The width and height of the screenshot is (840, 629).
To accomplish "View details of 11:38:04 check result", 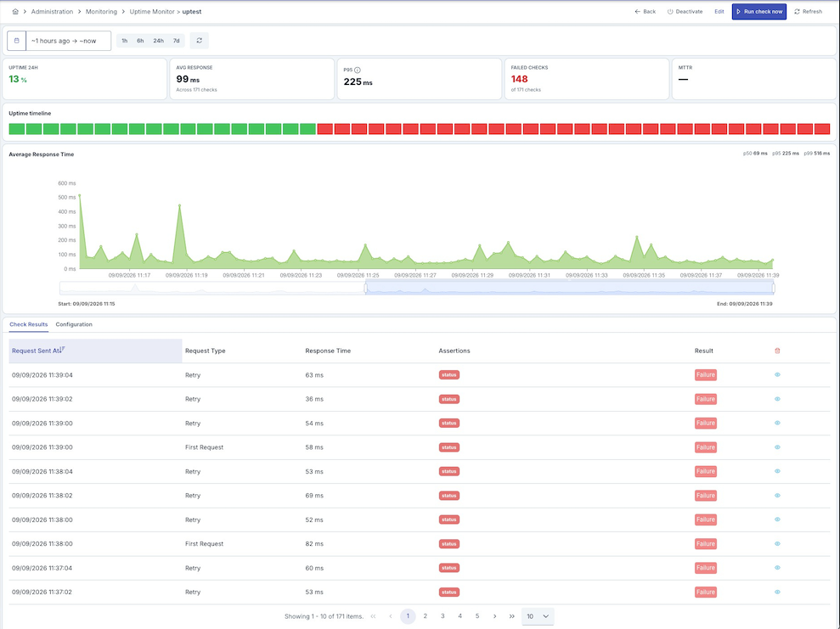I will click(777, 471).
